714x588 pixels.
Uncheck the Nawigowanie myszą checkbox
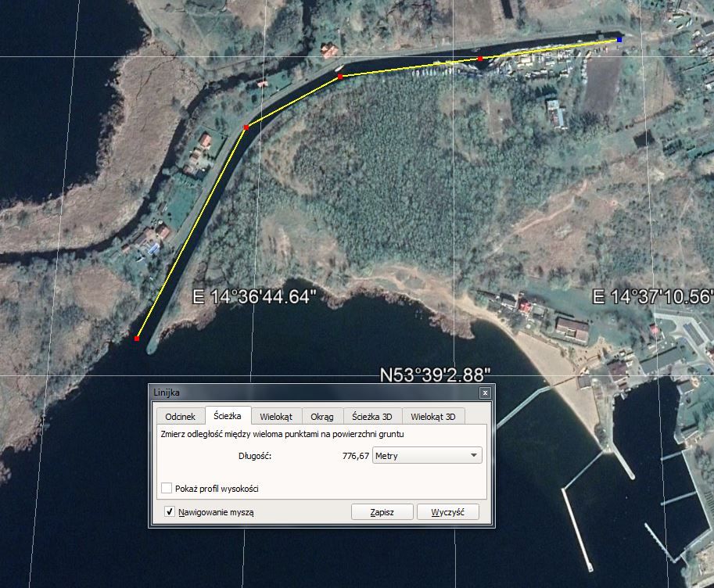click(170, 512)
